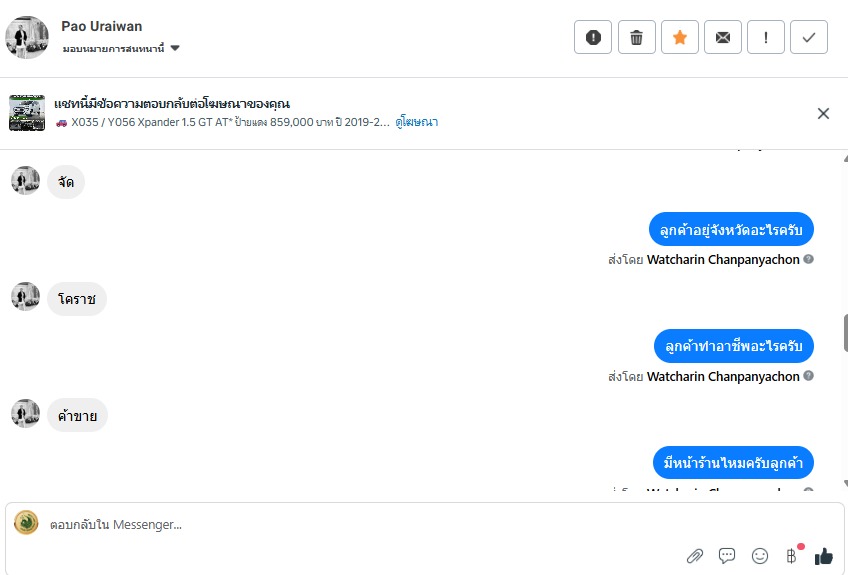The width and height of the screenshot is (848, 575).
Task: Open the emoji picker
Action: pos(760,556)
